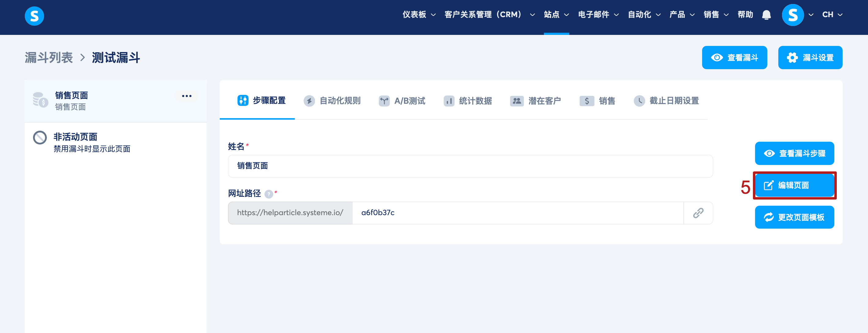Click the 编辑页面 button
This screenshot has height=333, width=868.
coord(794,185)
